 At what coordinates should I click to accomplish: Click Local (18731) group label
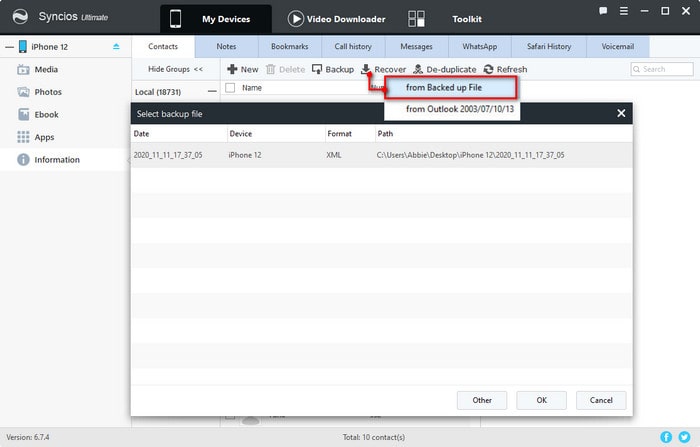point(158,92)
